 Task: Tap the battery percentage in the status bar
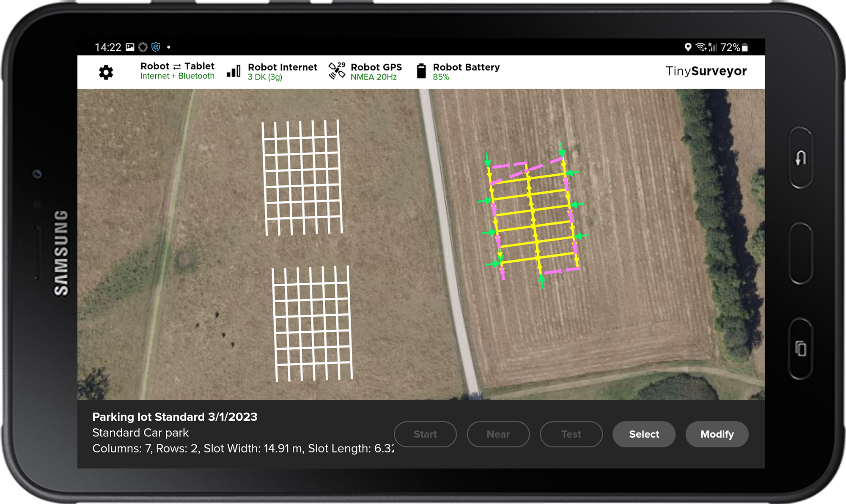point(730,47)
